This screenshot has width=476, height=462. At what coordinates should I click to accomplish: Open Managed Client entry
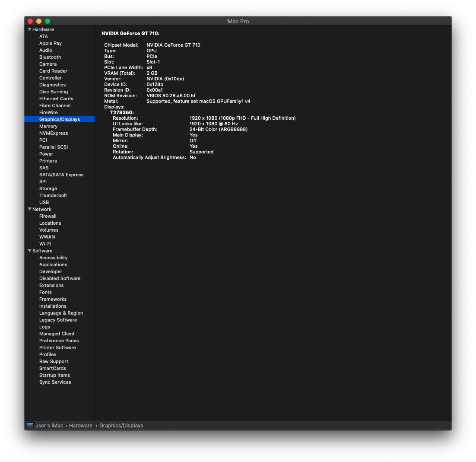57,334
